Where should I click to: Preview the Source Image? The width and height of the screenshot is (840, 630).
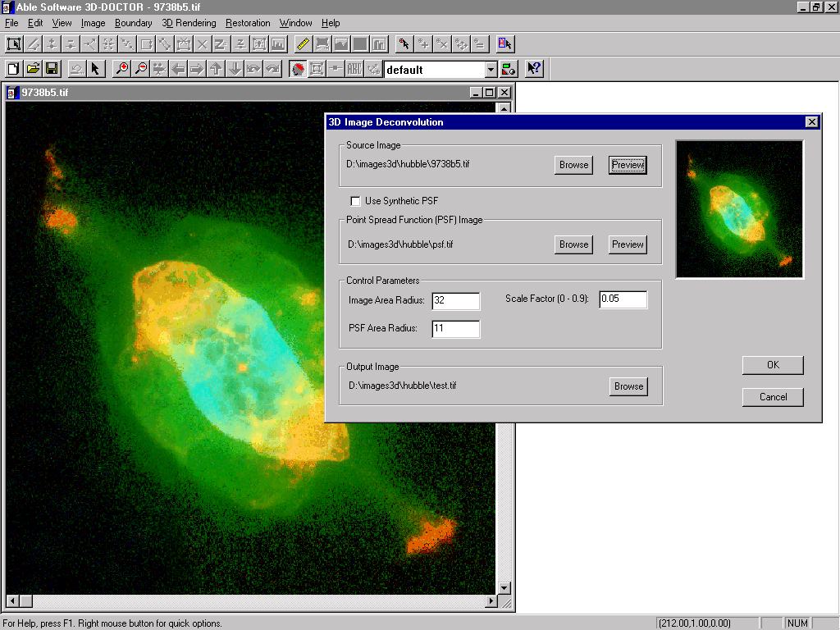628,165
